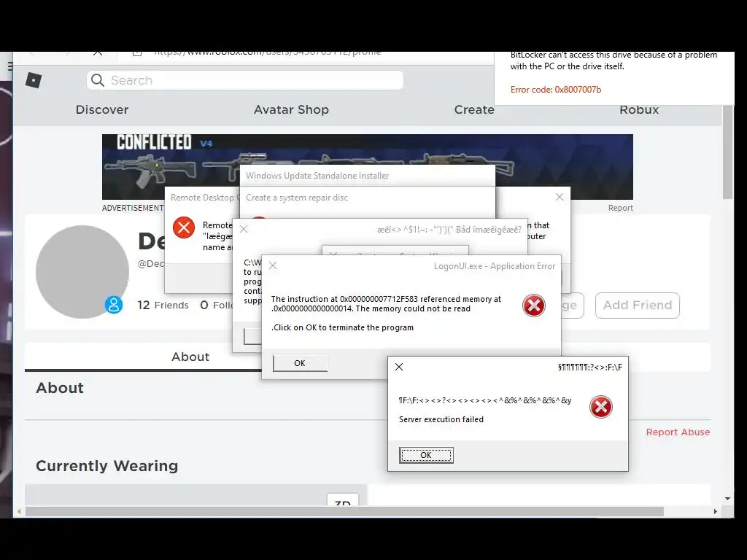
Task: Click the vertical scrollbar thumb
Action: [x=727, y=152]
